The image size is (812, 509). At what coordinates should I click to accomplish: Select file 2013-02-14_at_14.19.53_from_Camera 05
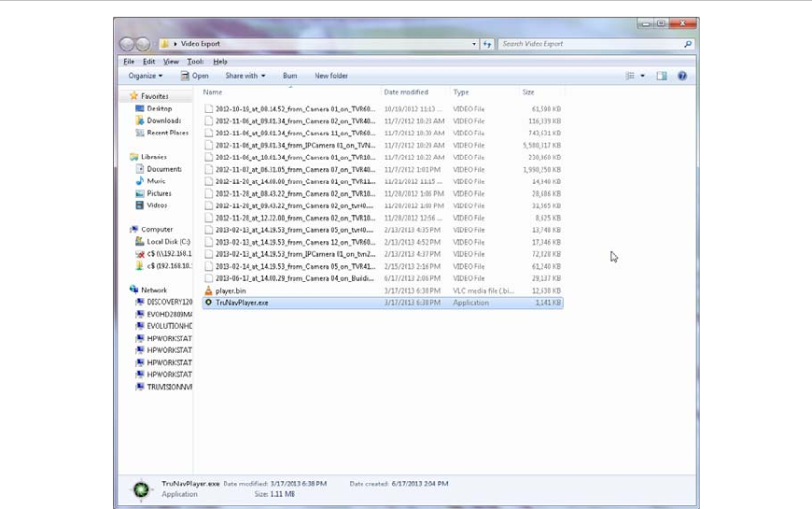coord(295,266)
